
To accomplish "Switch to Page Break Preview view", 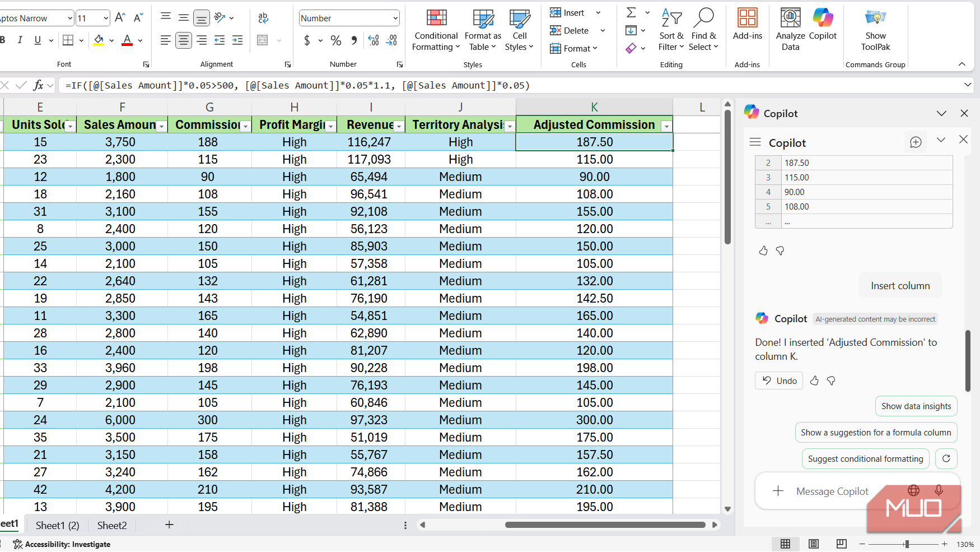I will click(841, 544).
